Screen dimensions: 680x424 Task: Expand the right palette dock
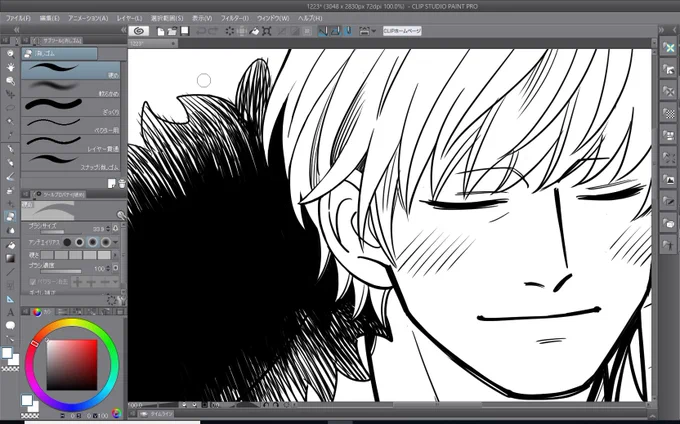(661, 29)
